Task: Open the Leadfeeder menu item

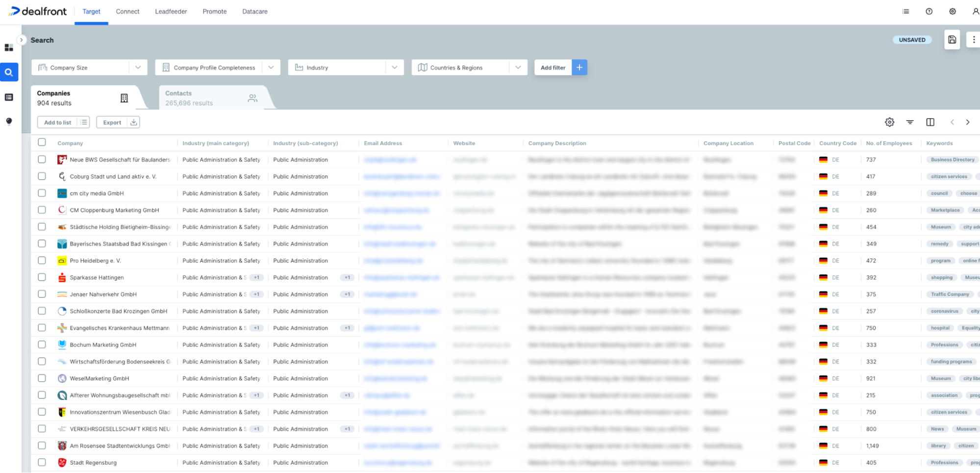Action: (171, 11)
